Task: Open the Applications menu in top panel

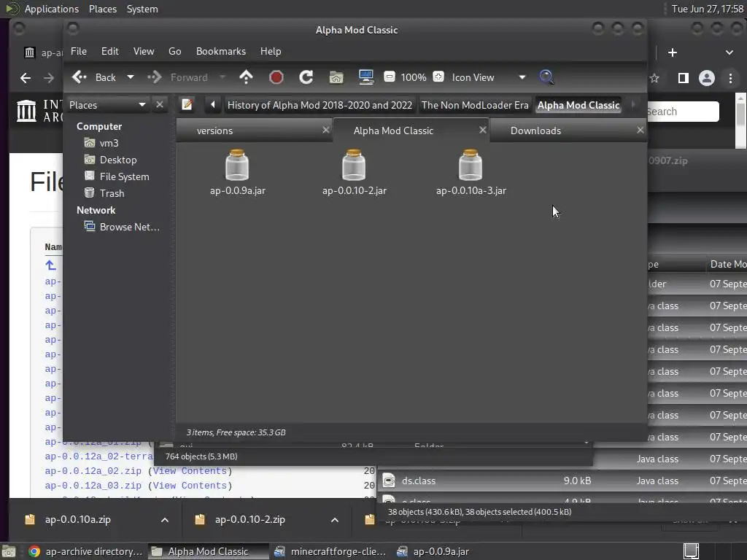Action: point(52,9)
